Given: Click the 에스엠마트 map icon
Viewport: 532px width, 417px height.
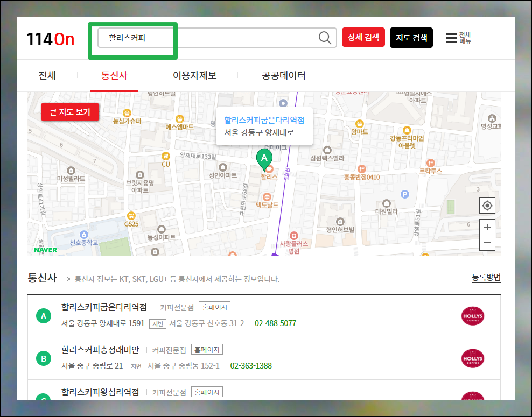Looking at the screenshot, I should 179,119.
